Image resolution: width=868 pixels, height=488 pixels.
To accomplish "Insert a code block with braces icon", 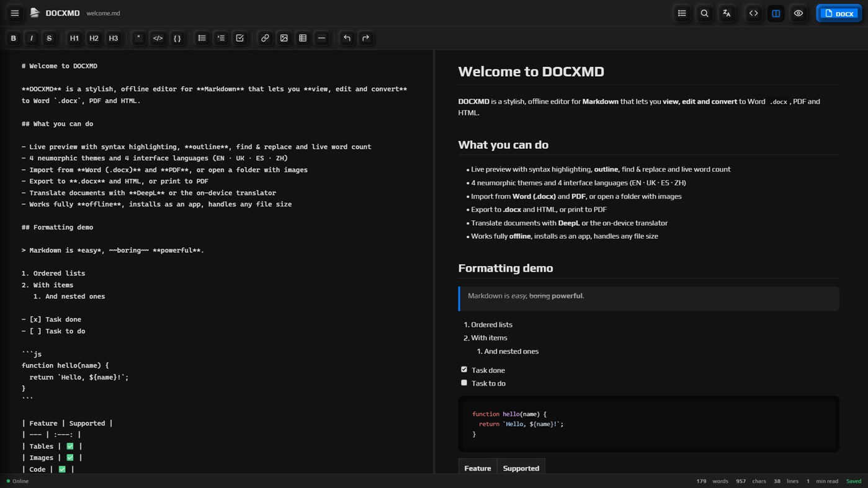I will point(177,38).
